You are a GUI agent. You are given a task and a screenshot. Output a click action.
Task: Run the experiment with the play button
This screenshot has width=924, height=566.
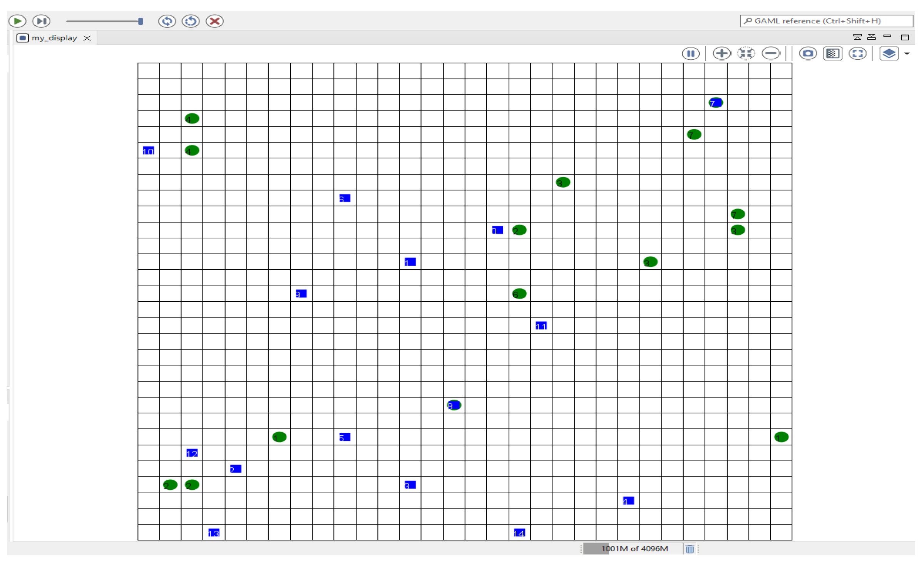17,21
